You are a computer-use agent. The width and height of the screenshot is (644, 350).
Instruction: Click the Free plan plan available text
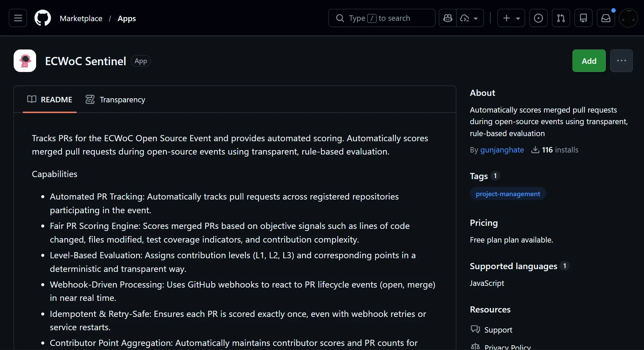click(x=511, y=240)
